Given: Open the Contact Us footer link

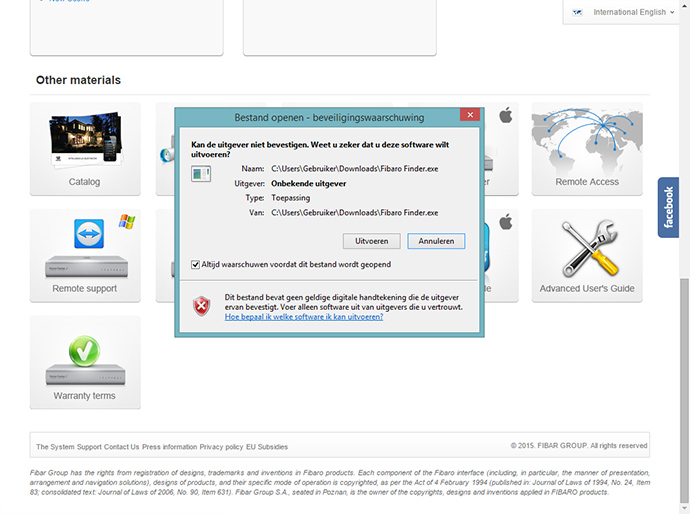Looking at the screenshot, I should pyautogui.click(x=121, y=447).
